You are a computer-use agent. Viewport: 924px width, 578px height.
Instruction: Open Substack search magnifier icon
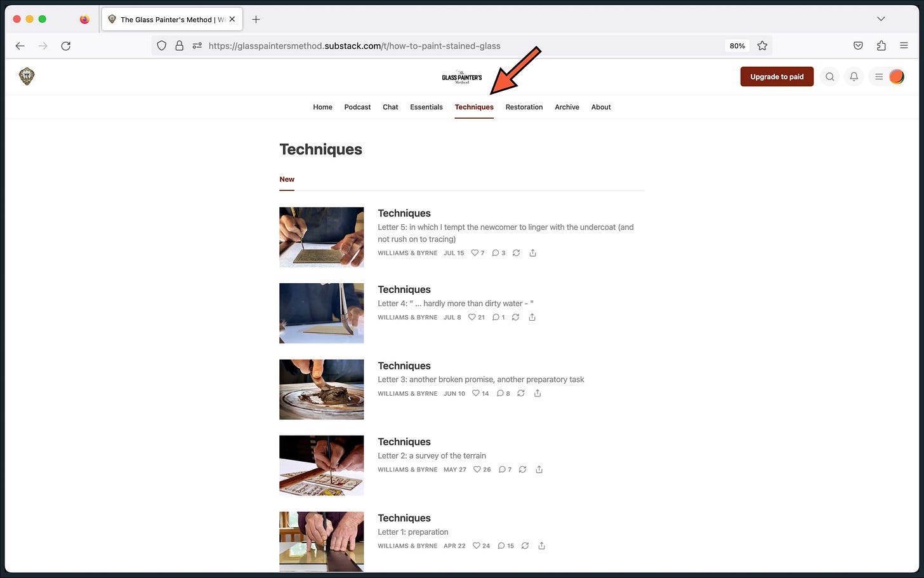(x=829, y=77)
